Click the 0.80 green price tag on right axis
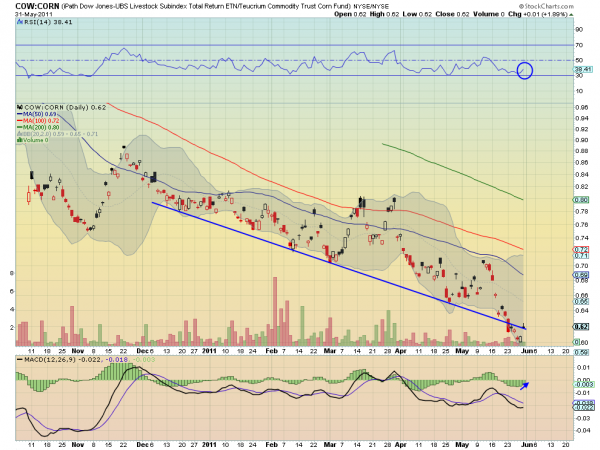 [x=581, y=200]
